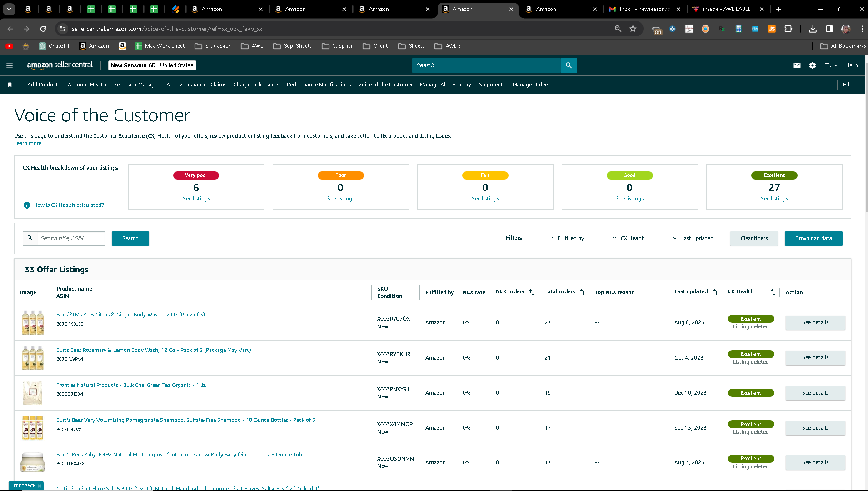Open Manage All Inventory menu item
The width and height of the screenshot is (868, 491).
coord(445,85)
